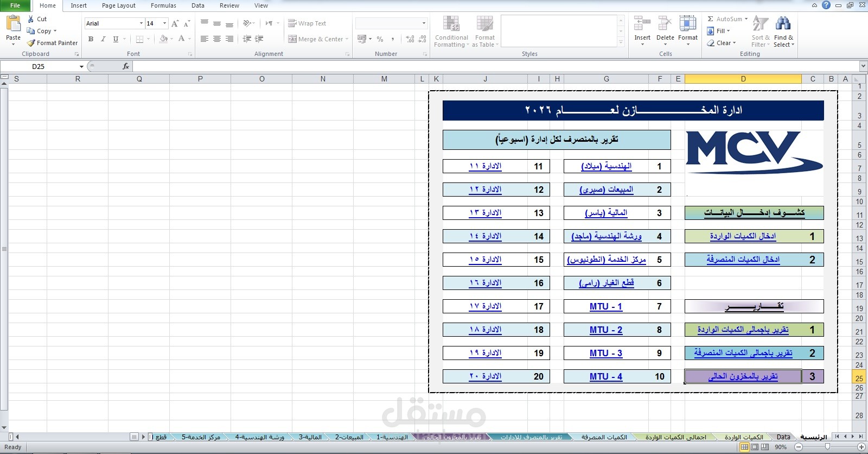Toggle Italic formatting

(x=103, y=39)
